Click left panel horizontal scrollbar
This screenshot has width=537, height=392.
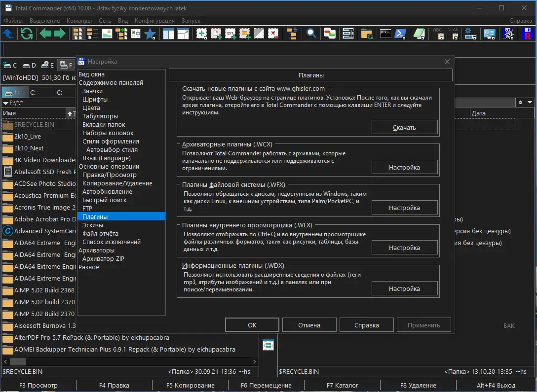130,361
